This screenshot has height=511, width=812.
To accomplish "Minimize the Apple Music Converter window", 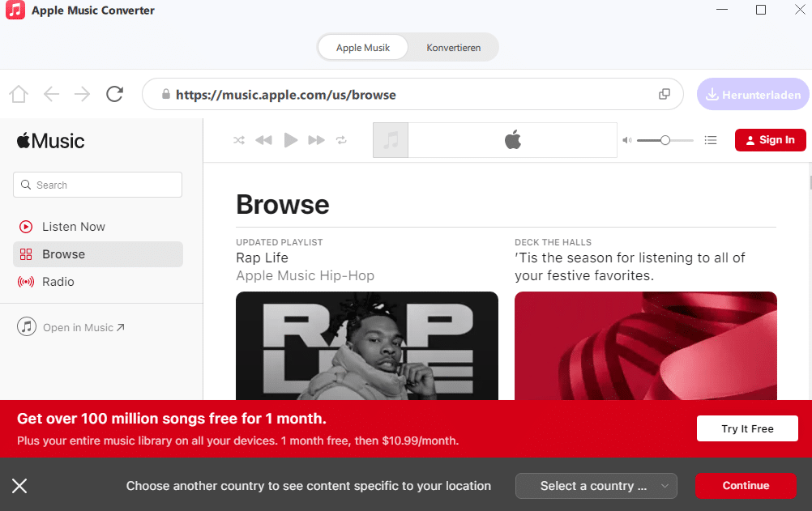I will pos(722,10).
